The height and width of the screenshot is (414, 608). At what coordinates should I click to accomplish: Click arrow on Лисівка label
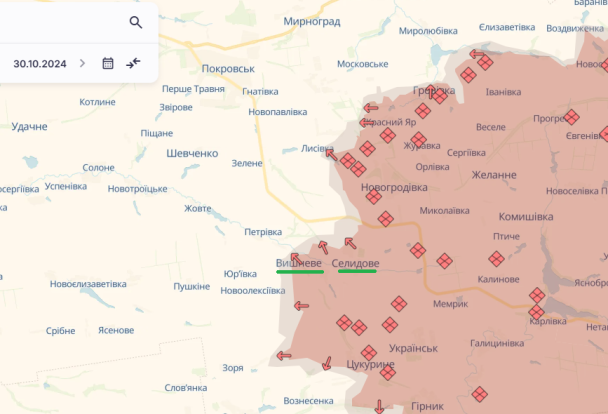331,155
